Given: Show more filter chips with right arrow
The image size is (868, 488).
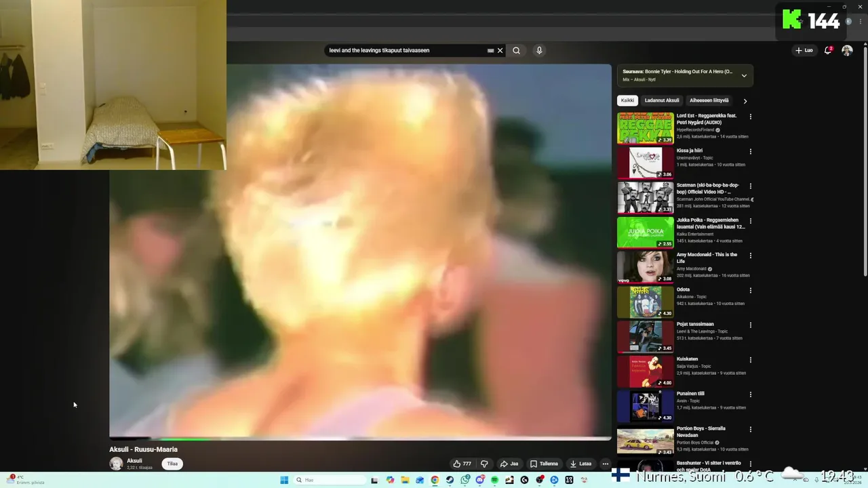Looking at the screenshot, I should coord(745,101).
